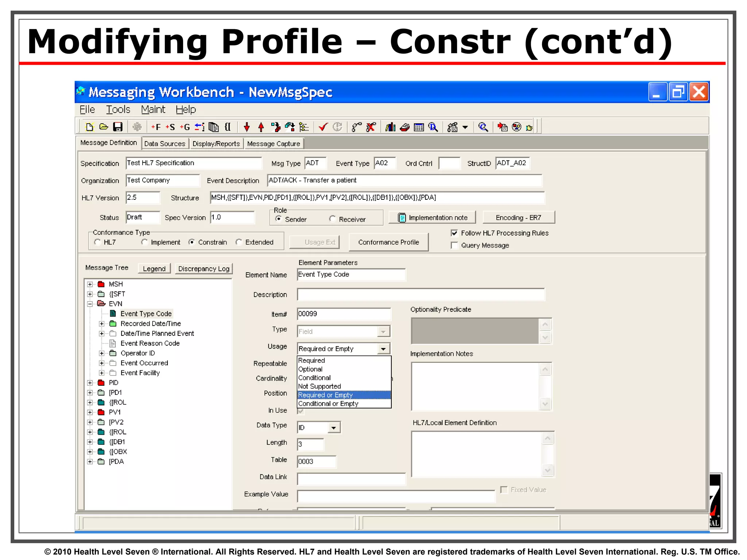Click the blue magnifier find icon
This screenshot has width=747, height=560.
click(x=483, y=127)
